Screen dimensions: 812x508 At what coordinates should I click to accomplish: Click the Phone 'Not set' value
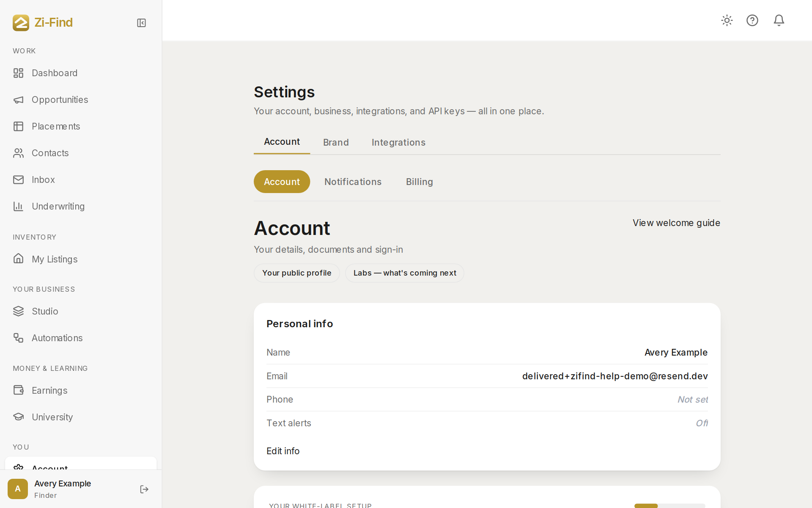(693, 400)
